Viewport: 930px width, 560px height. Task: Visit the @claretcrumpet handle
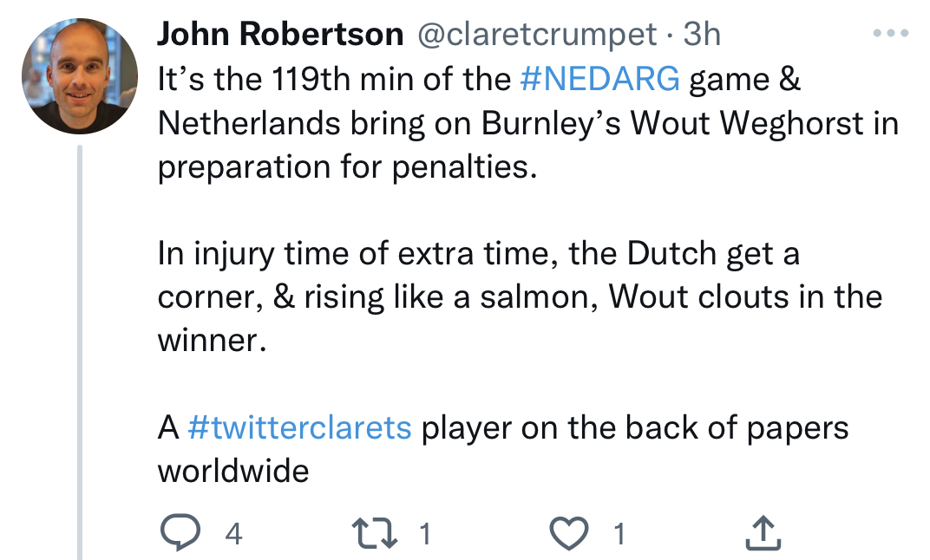click(x=537, y=35)
